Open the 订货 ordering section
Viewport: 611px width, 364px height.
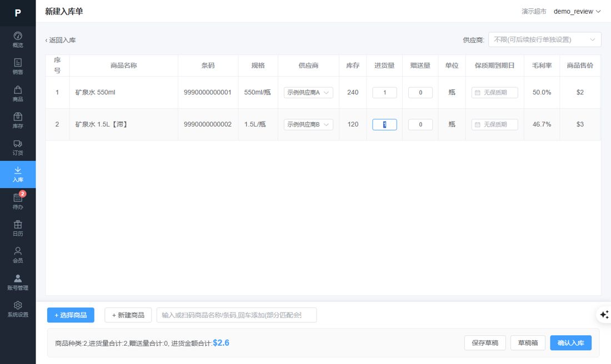pyautogui.click(x=18, y=148)
